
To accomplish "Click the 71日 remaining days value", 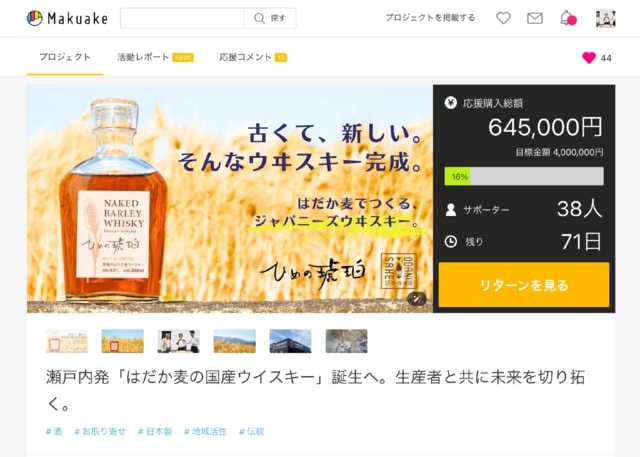I will (x=581, y=242).
